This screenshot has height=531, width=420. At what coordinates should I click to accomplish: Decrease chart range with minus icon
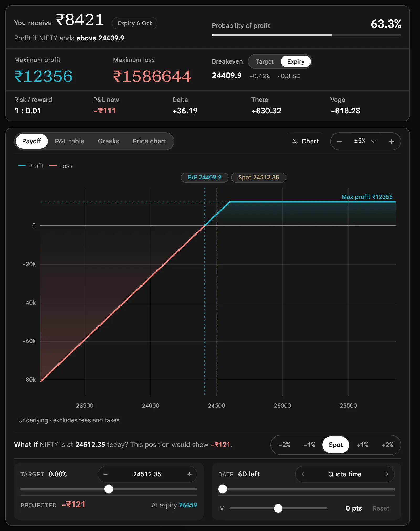point(340,141)
